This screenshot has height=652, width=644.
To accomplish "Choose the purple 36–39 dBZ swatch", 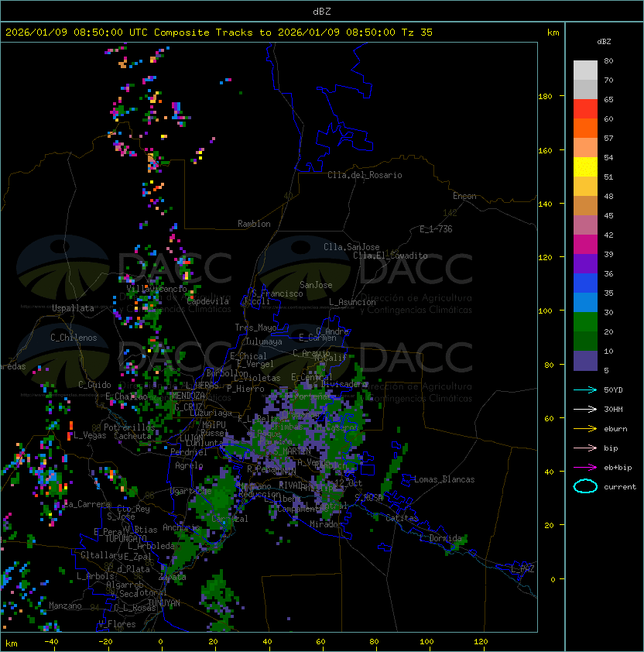I will point(585,263).
